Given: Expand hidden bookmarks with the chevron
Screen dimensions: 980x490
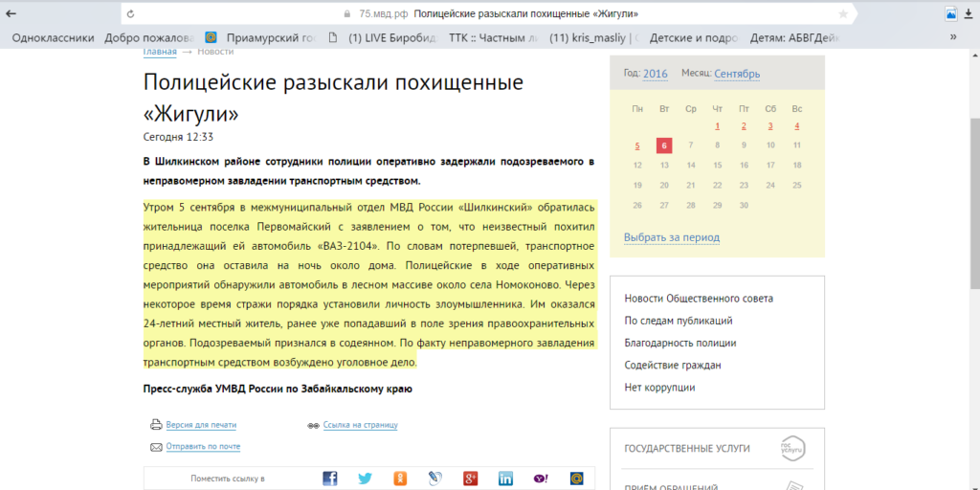Looking at the screenshot, I should click(953, 37).
